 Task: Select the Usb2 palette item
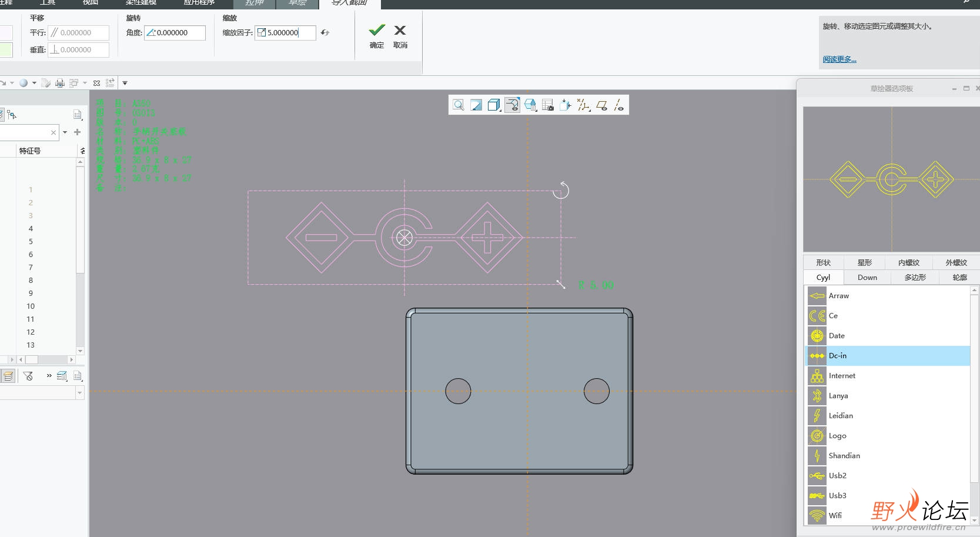click(x=887, y=476)
